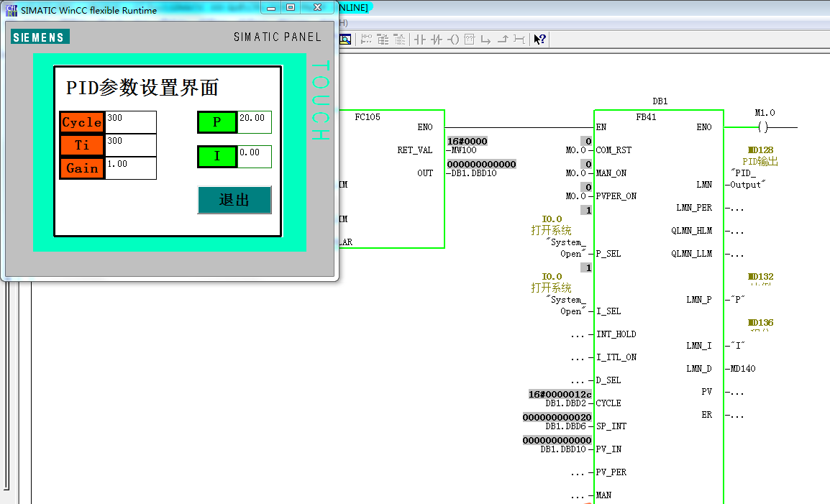The image size is (830, 504).
Task: Click the P_SEL input pin label
Action: pyautogui.click(x=608, y=254)
